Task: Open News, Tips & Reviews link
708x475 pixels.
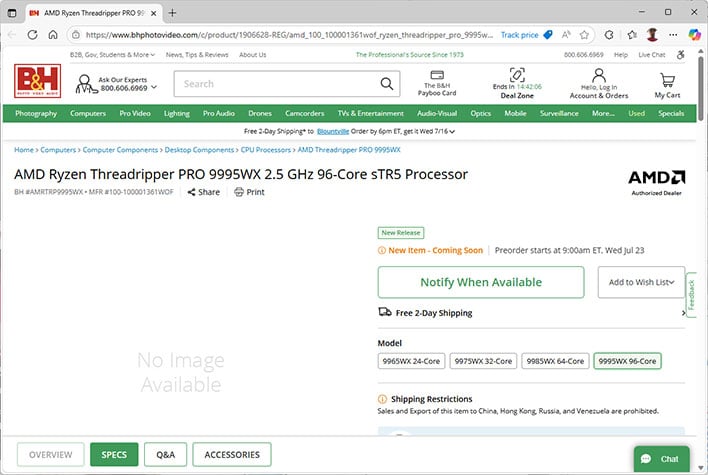Action: (x=197, y=55)
